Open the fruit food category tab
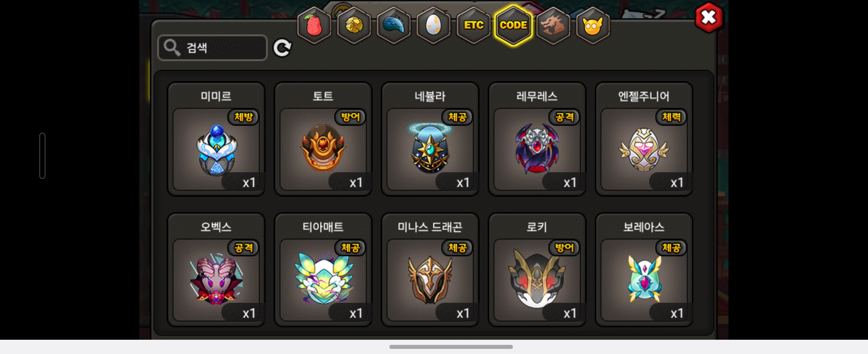The image size is (868, 354). point(314,26)
